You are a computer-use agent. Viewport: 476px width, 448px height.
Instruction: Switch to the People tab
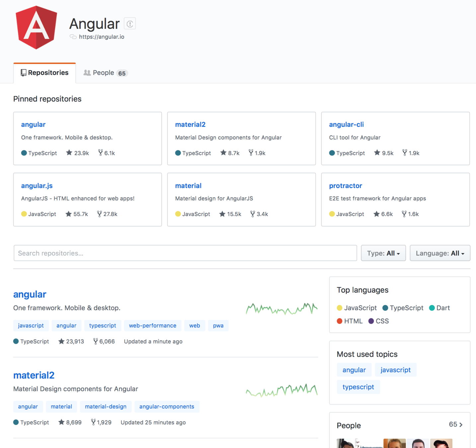105,73
